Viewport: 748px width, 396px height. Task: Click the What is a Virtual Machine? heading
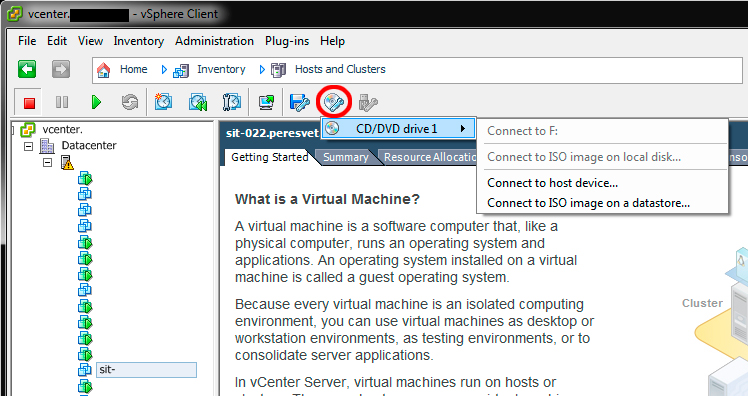tap(327, 199)
